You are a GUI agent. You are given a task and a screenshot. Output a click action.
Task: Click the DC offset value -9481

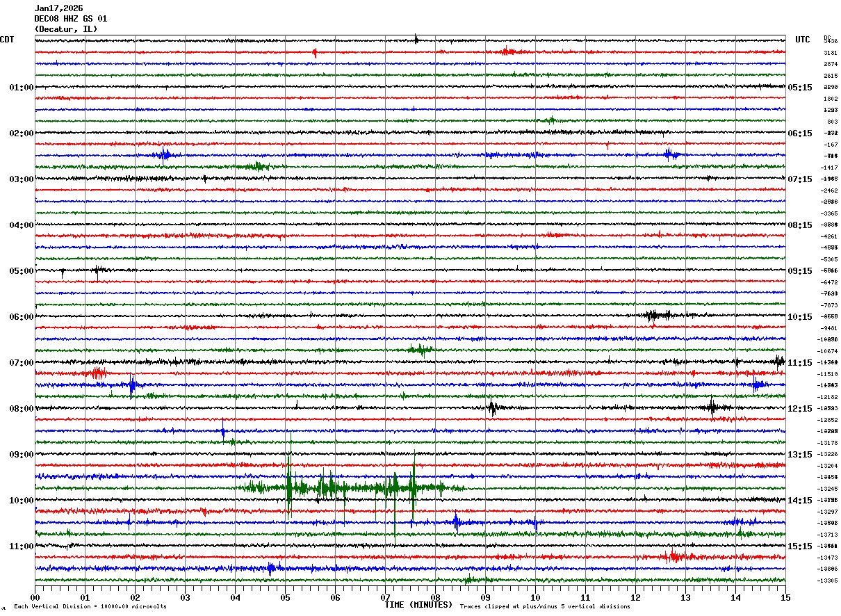tap(829, 328)
